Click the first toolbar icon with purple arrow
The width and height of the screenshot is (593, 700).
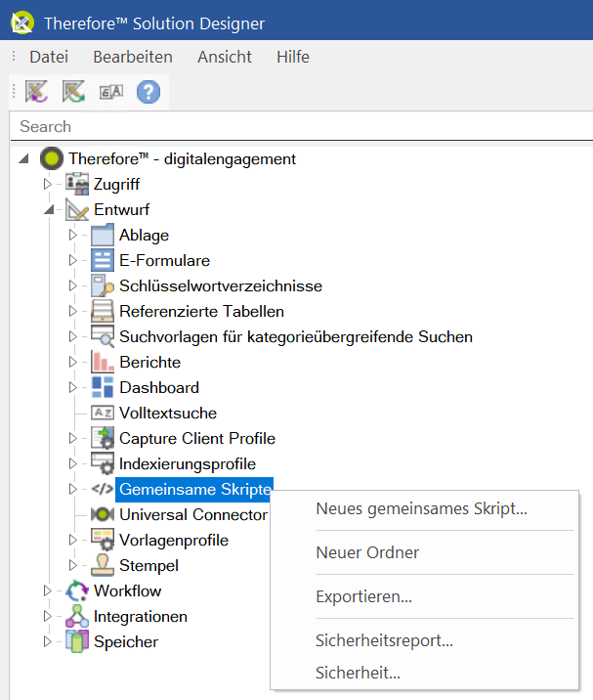(x=36, y=92)
